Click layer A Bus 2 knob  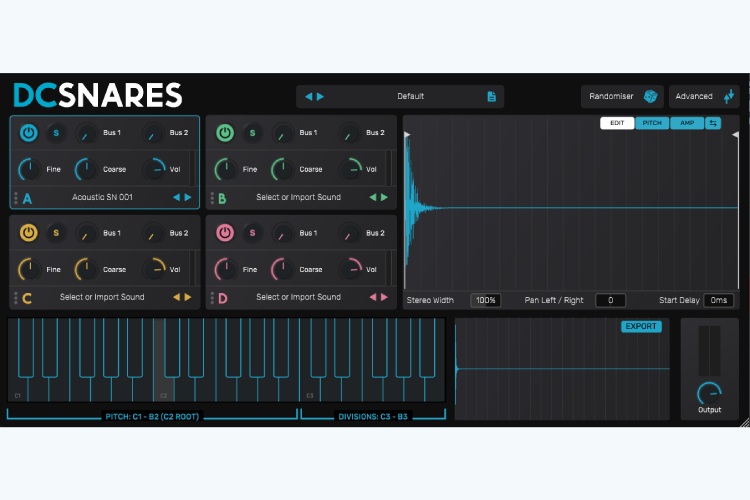153,133
